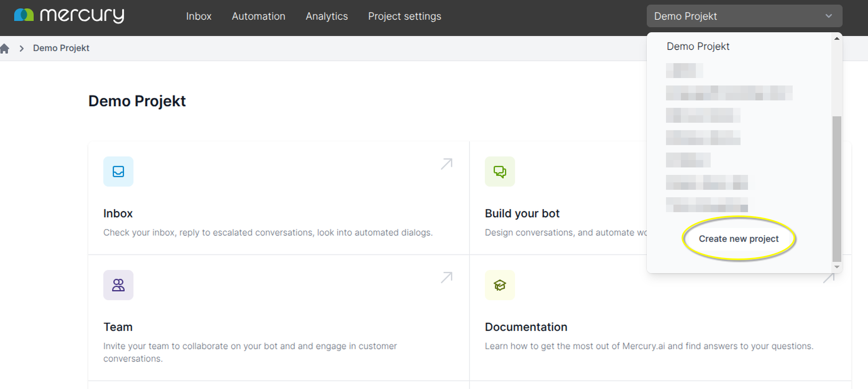Collapse the Demo Projekt project selector dropdown

tap(744, 16)
